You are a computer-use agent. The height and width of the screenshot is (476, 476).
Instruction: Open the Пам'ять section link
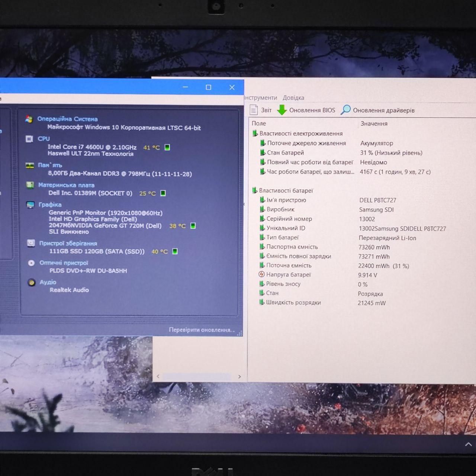[50, 165]
